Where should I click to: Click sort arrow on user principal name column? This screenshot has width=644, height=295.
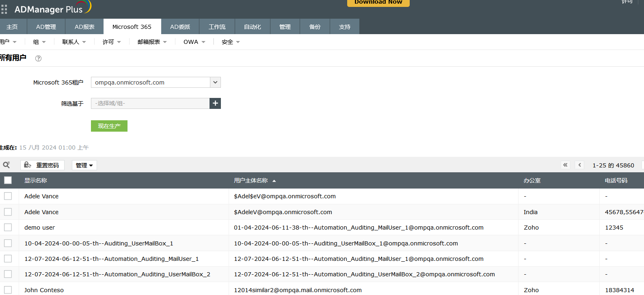click(x=274, y=181)
